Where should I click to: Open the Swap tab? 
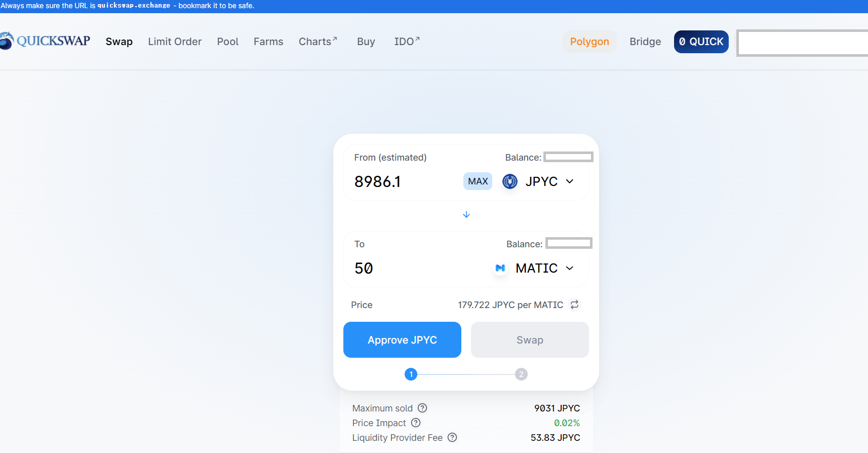tap(119, 42)
